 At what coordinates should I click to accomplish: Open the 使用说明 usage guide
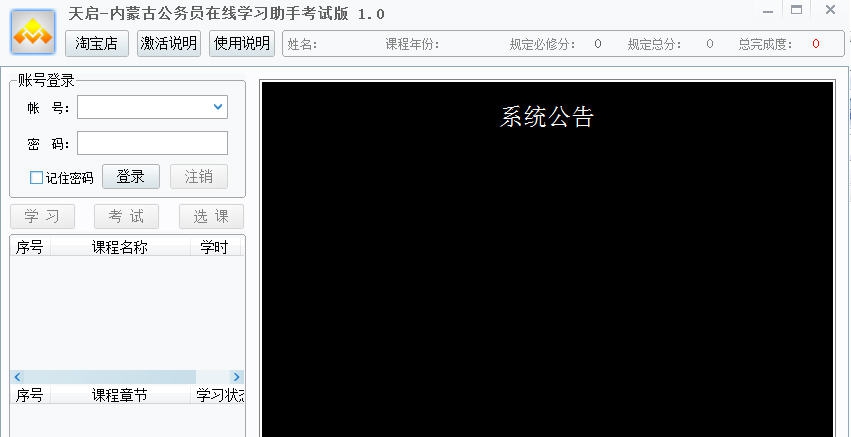click(x=242, y=43)
